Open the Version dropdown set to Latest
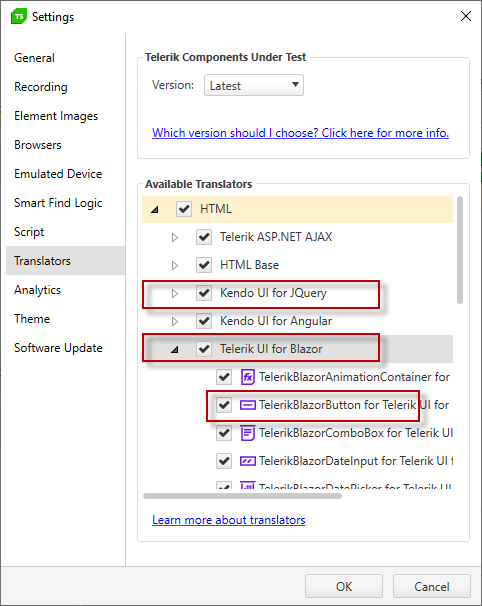 (254, 85)
